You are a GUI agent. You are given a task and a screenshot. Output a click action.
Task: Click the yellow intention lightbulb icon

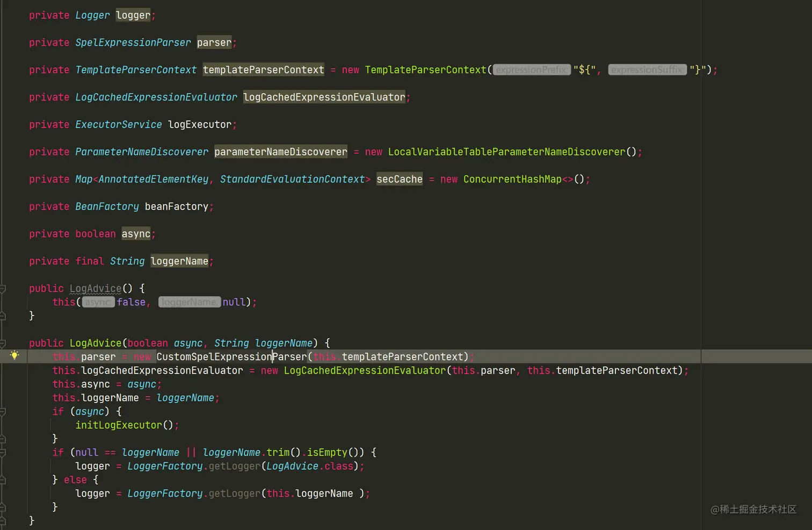point(15,355)
